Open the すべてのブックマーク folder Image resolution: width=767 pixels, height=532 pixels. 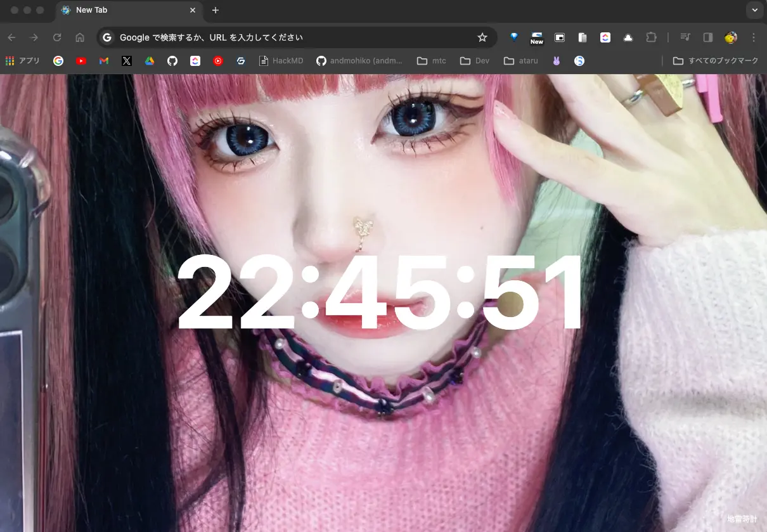716,61
